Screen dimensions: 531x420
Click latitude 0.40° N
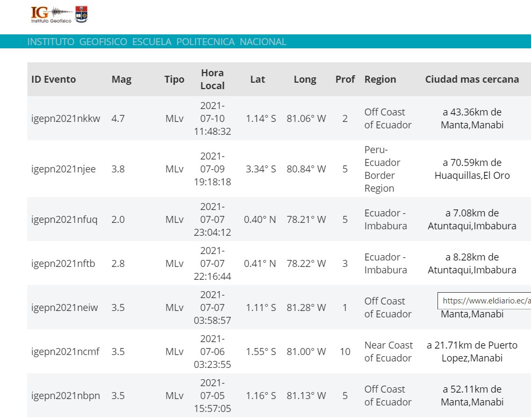pos(260,219)
